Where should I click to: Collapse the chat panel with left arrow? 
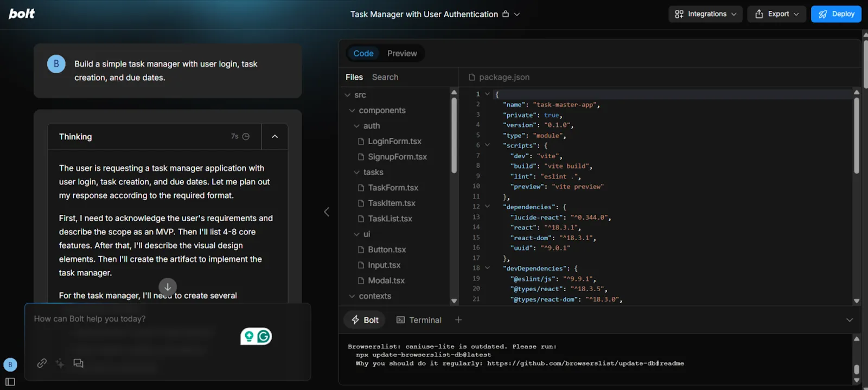coord(327,212)
